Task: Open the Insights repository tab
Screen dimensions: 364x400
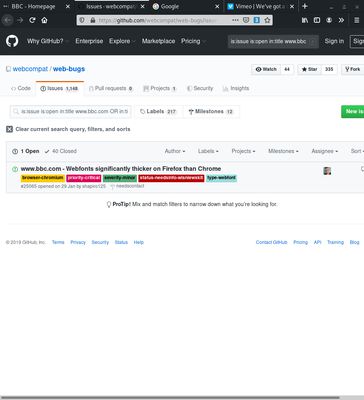Action: 236,88
